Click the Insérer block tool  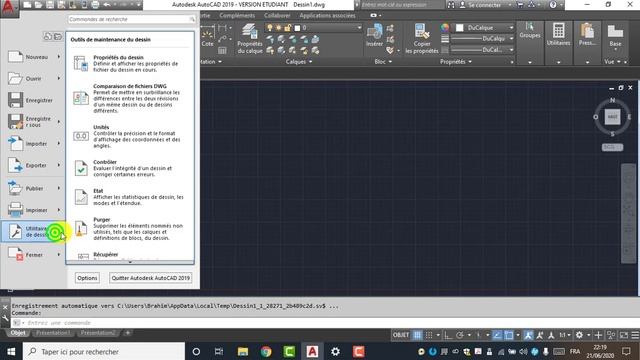click(374, 35)
